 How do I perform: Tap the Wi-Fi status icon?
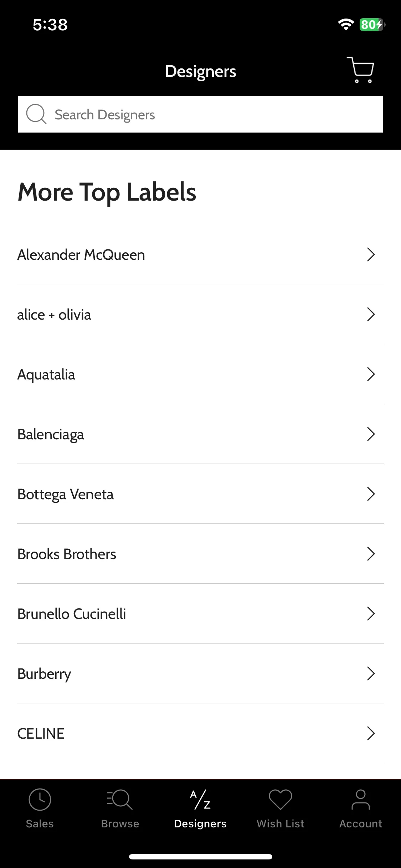pos(346,24)
